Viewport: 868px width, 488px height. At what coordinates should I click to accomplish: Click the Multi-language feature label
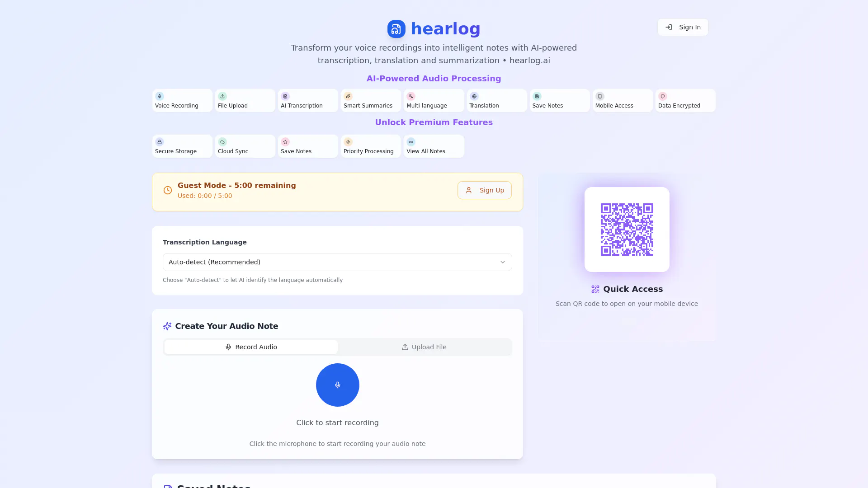point(427,106)
